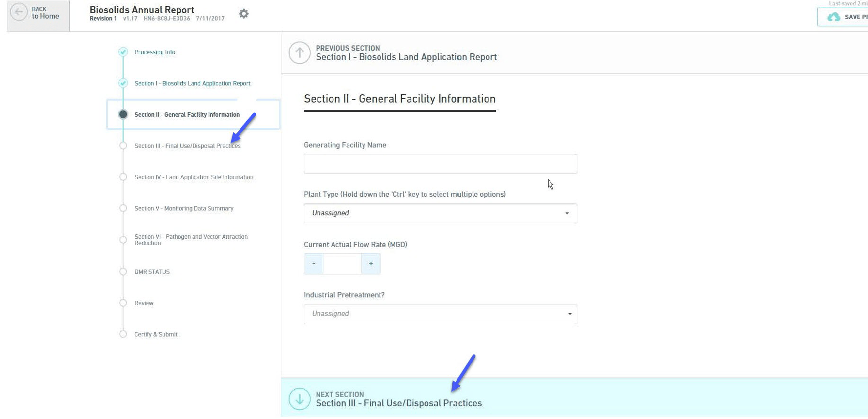Decrease flow rate with minus button
Image resolution: width=868 pixels, height=419 pixels.
point(314,264)
